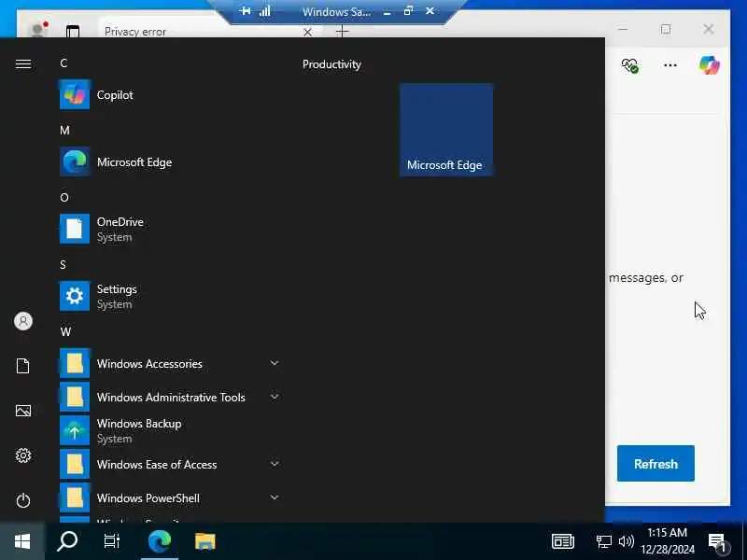This screenshot has height=560, width=747.
Task: Open File Explorer from the taskbar
Action: point(205,541)
